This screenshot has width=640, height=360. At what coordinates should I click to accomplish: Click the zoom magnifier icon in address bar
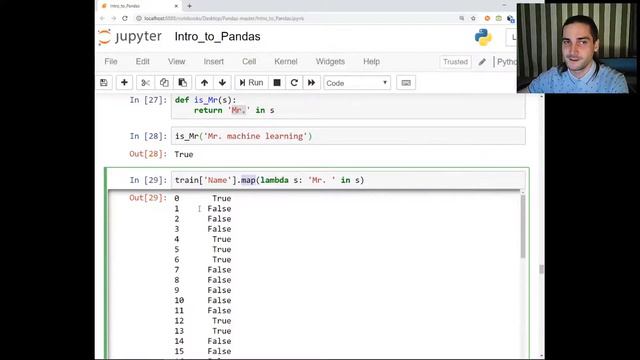point(462,18)
